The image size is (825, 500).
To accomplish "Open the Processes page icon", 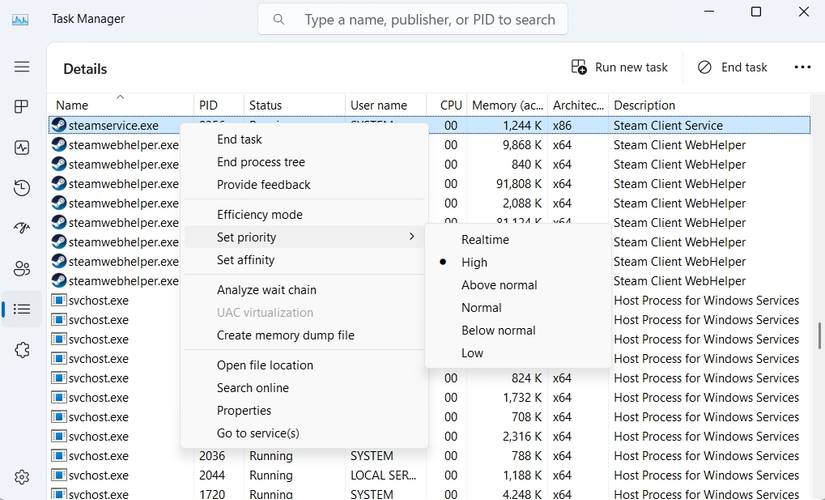I will [22, 107].
